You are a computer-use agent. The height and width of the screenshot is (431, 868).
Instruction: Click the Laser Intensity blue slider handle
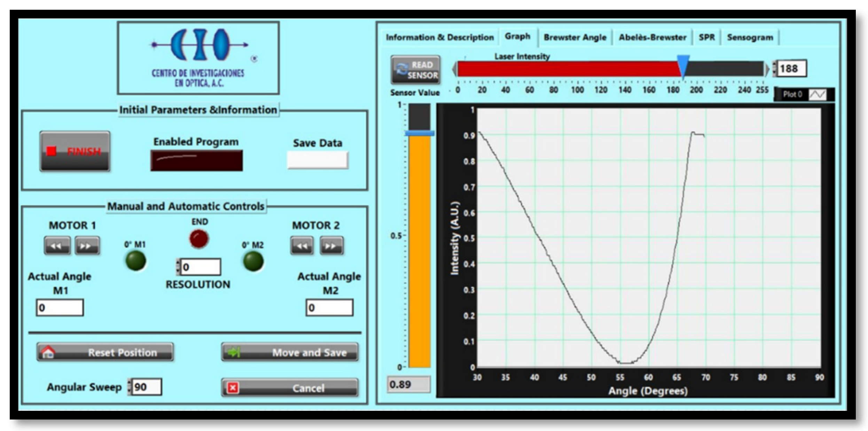[683, 64]
